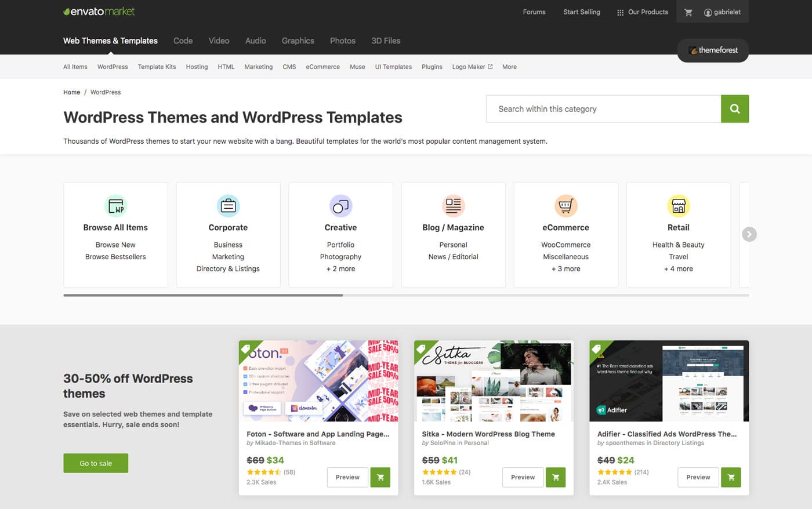Image resolution: width=812 pixels, height=509 pixels.
Task: Click the Browse All Items WP icon
Action: [115, 206]
